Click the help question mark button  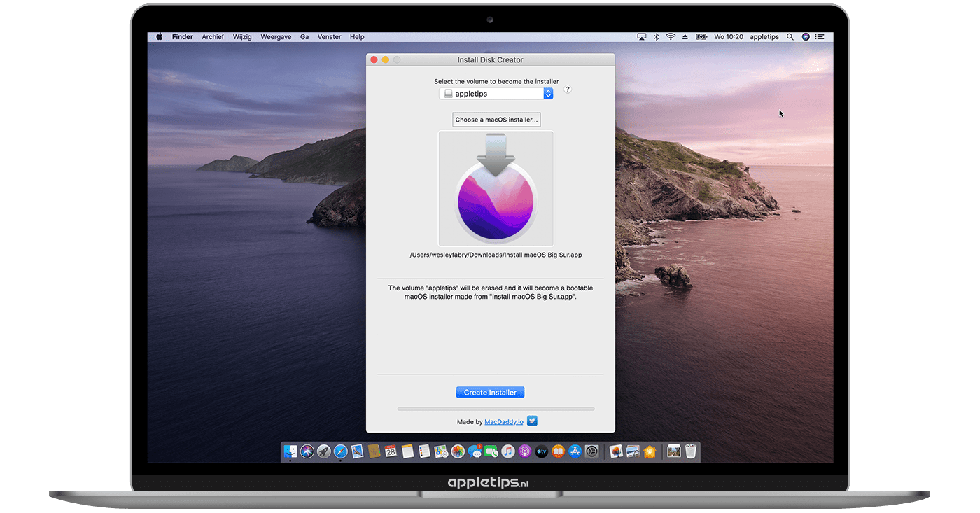(x=568, y=90)
